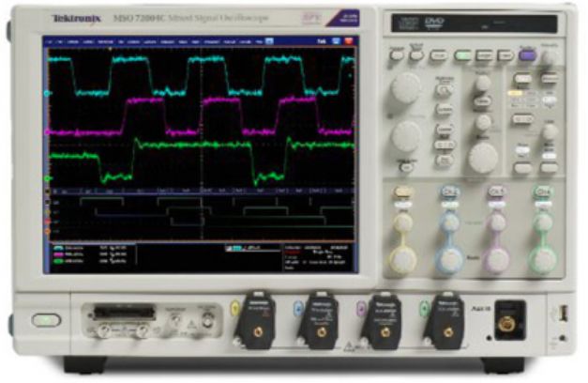Screen dimensions: 588x383
Task: Click the small blue dropdown icon ending the menu bar
Action: pyautogui.click(x=269, y=41)
